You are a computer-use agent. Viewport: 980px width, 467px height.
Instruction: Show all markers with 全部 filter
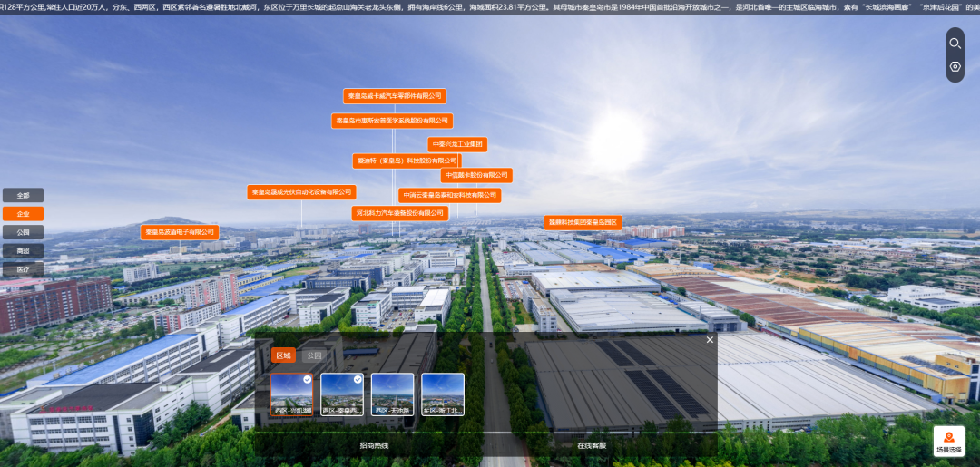pos(23,196)
